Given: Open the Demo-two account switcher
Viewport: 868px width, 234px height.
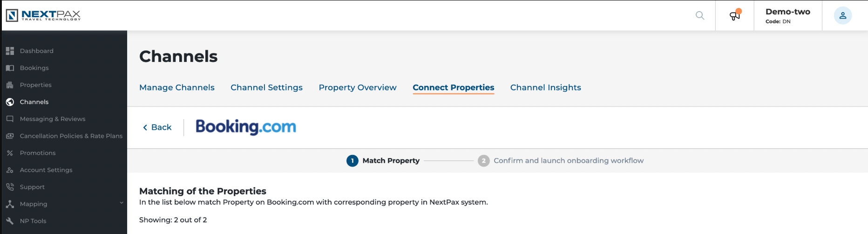Looking at the screenshot, I should pos(788,15).
